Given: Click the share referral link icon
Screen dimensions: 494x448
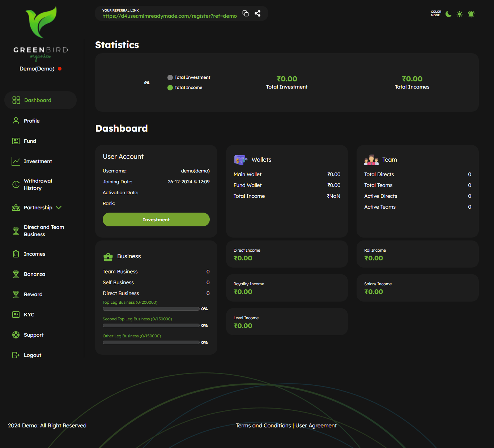Looking at the screenshot, I should click(x=257, y=13).
